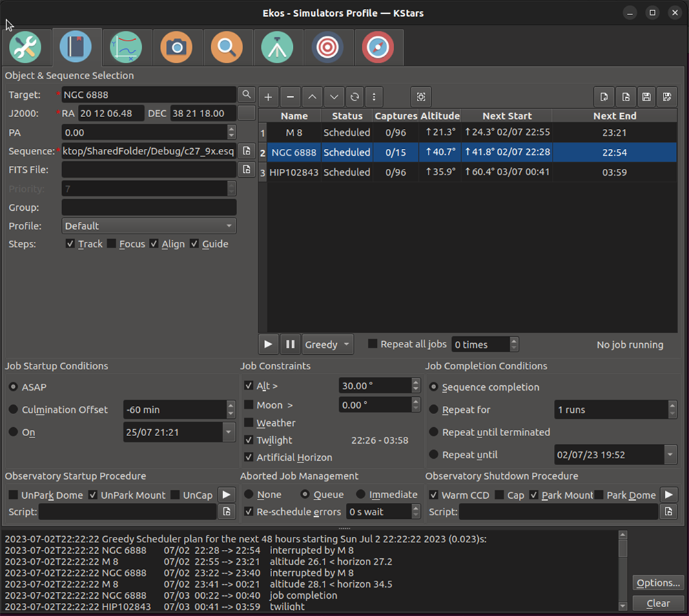Image resolution: width=689 pixels, height=616 pixels.
Task: Select the NGC 6888 job row
Action: click(x=294, y=152)
